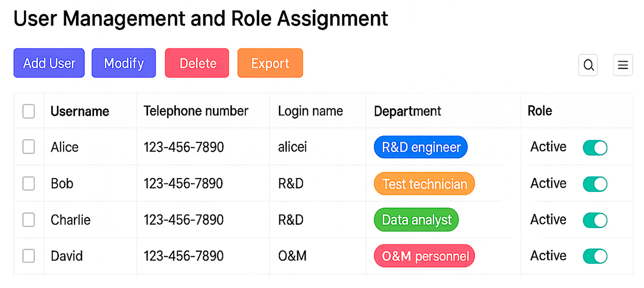The height and width of the screenshot is (288, 644).
Task: Switch off Bob's Active toggle
Action: pos(595,184)
